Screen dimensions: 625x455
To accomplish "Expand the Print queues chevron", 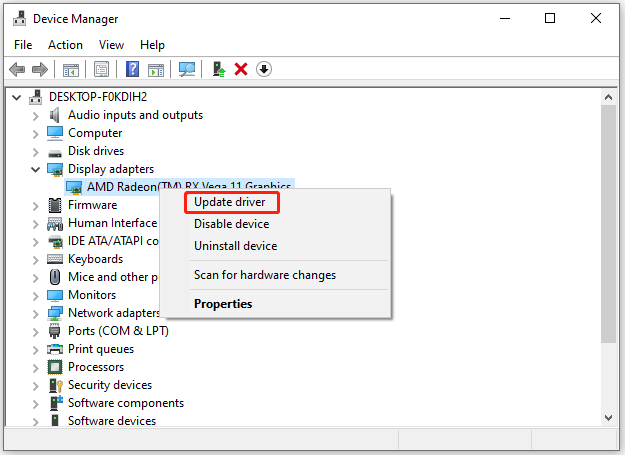I will pos(35,350).
